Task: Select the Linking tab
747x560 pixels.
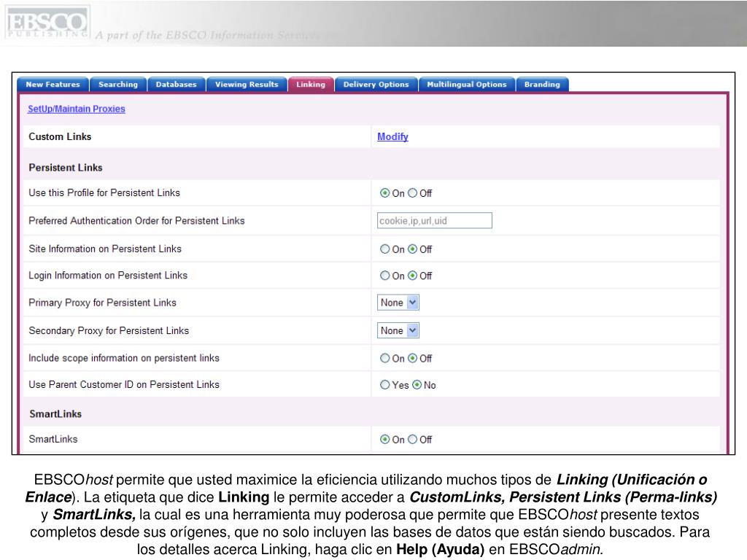Action: (311, 85)
